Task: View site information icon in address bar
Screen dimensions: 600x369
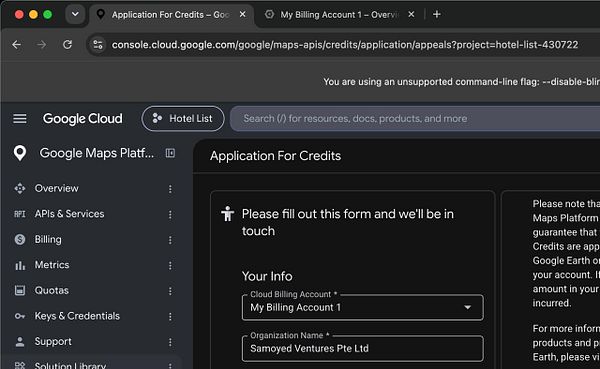Action: (x=98, y=45)
